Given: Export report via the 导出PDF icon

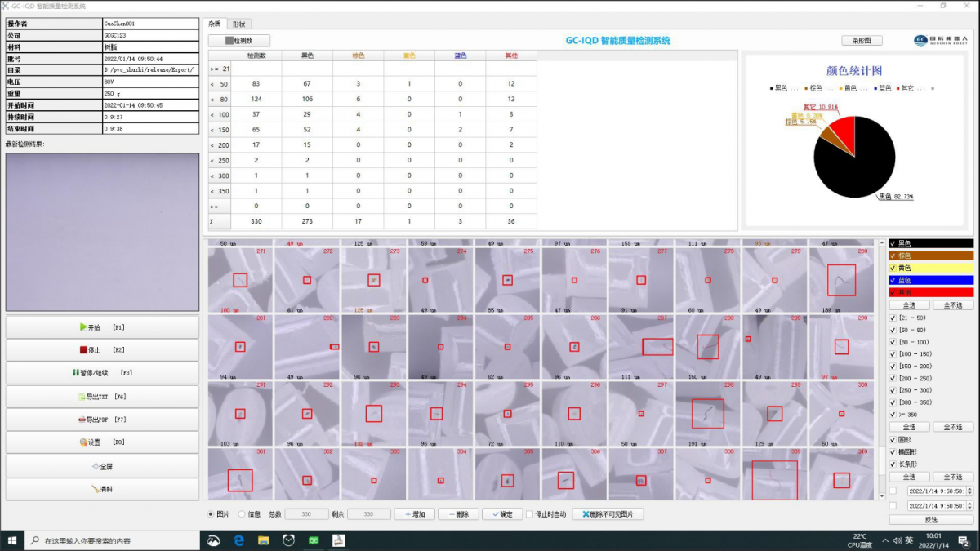Looking at the screenshot, I should click(80, 420).
